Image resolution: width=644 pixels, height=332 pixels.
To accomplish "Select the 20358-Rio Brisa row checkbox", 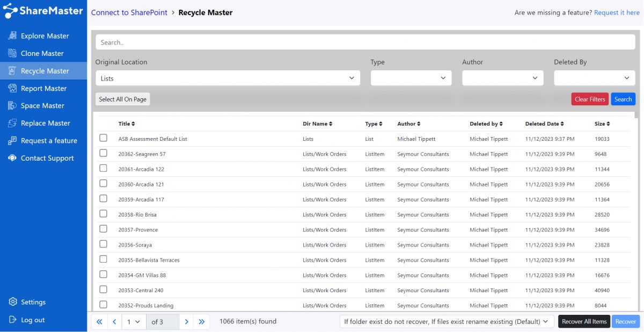I will click(103, 214).
